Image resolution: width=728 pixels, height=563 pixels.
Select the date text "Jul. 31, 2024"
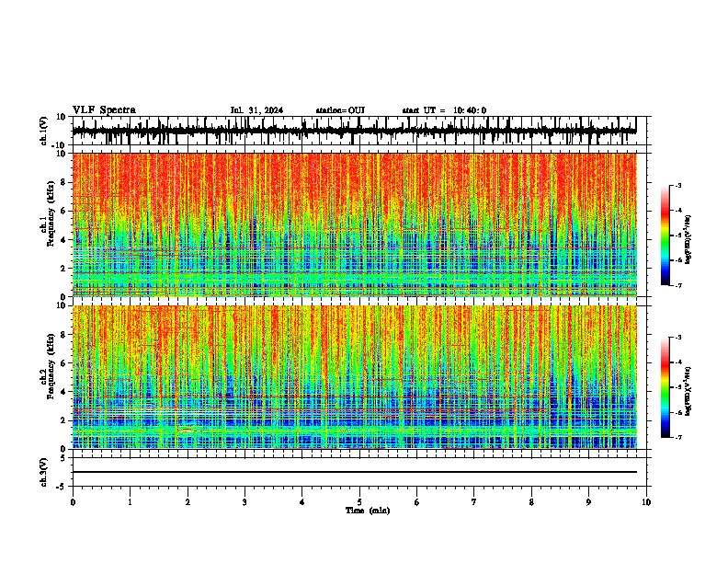click(x=256, y=110)
